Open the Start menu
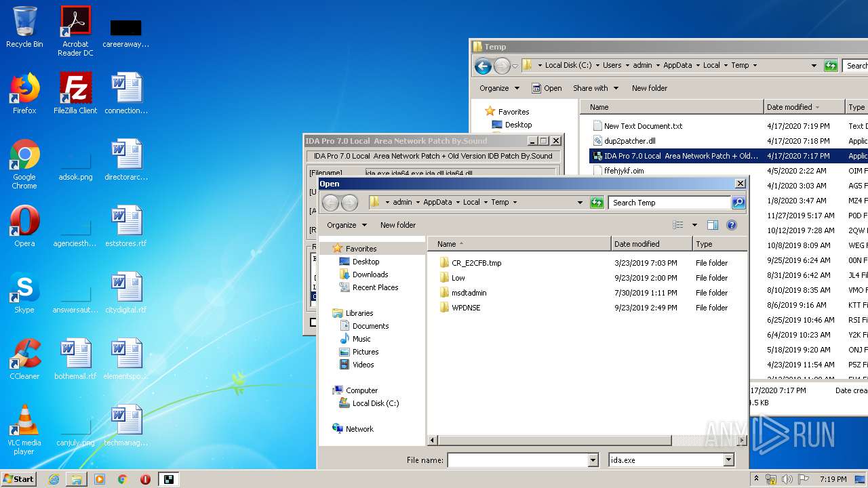 [19, 479]
